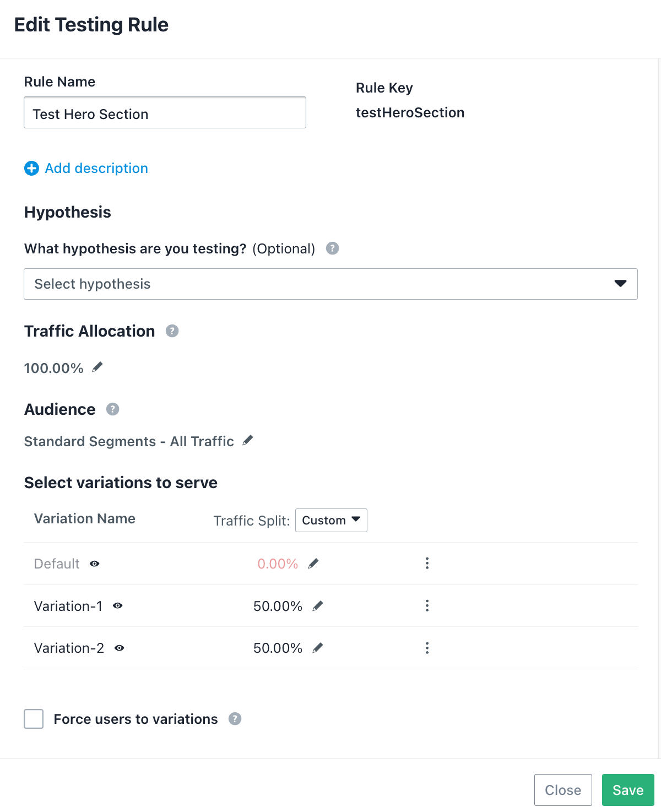Viewport: 661px width, 812px height.
Task: Enable Force users to variations checkbox
Action: pyautogui.click(x=34, y=719)
